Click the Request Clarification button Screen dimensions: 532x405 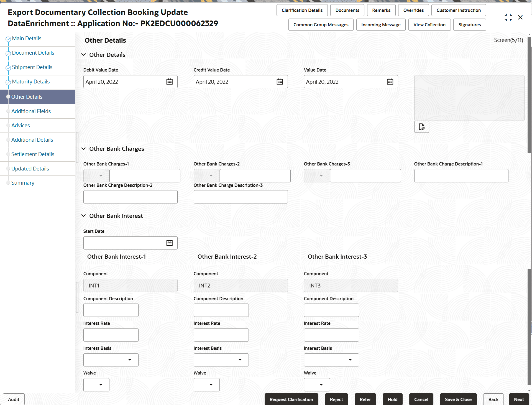(291, 399)
